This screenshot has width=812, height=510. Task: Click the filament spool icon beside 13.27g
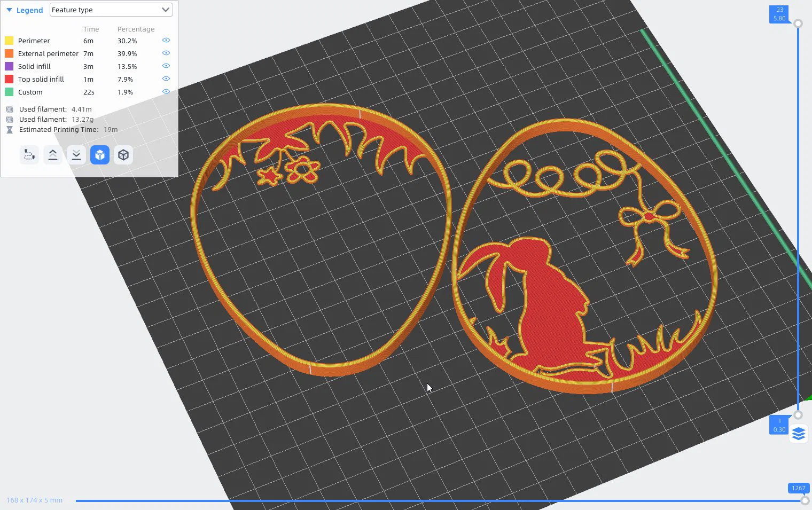coord(10,120)
